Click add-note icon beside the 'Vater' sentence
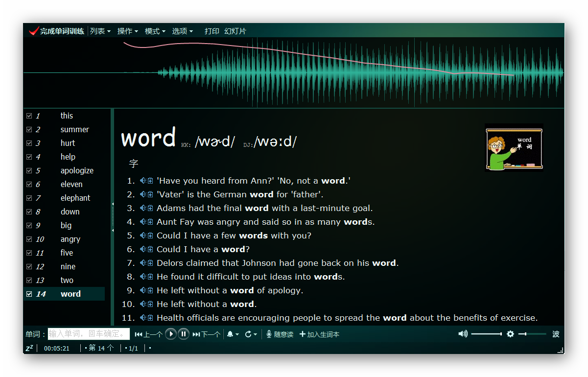This screenshot has width=588, height=377. pos(150,194)
